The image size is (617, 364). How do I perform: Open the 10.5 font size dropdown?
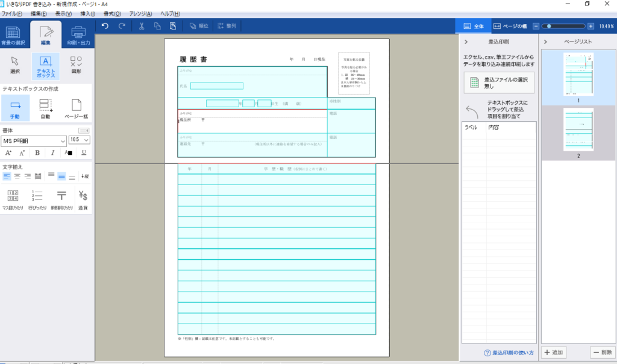79,140
